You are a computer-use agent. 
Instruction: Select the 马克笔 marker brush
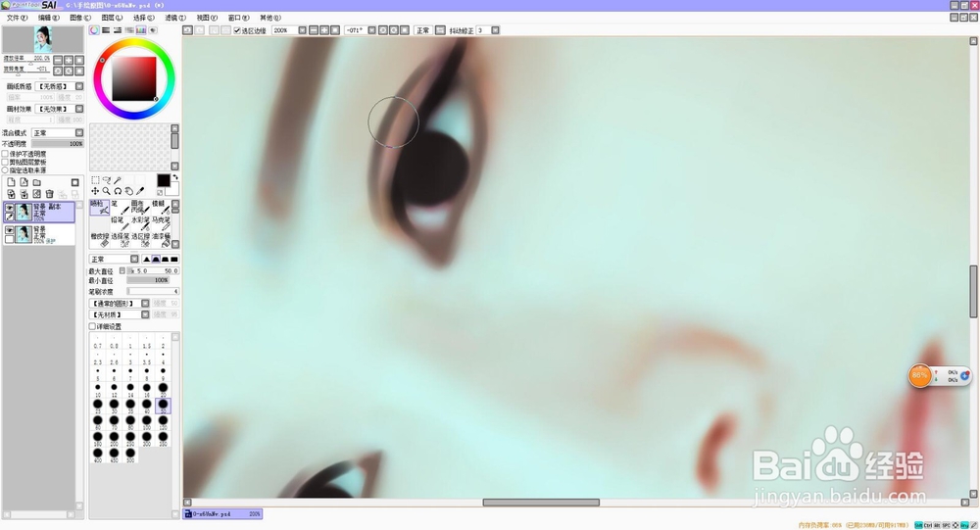point(160,223)
